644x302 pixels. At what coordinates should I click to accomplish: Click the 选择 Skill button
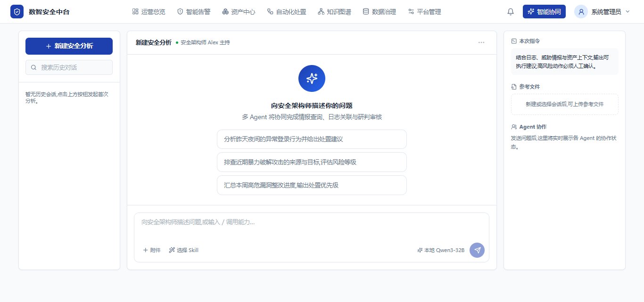click(184, 250)
